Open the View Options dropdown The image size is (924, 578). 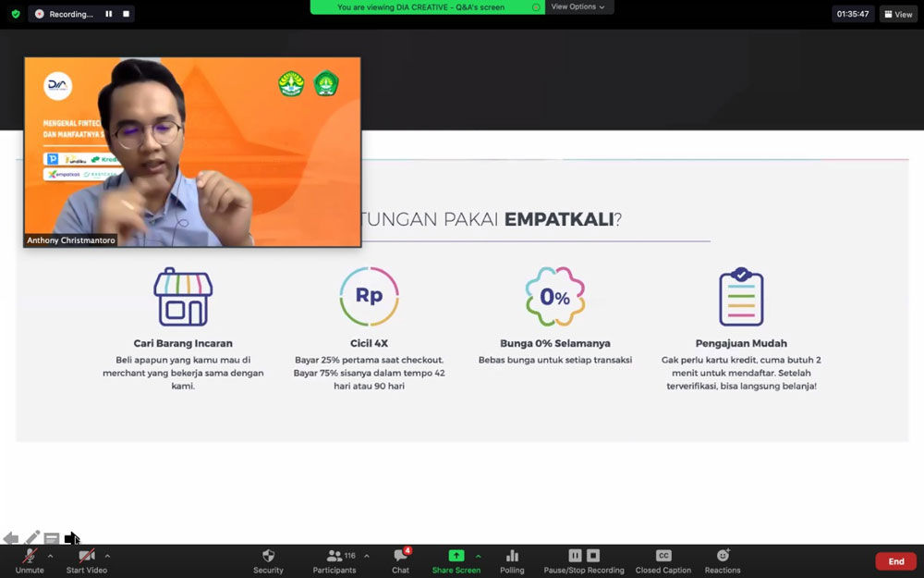pos(578,7)
